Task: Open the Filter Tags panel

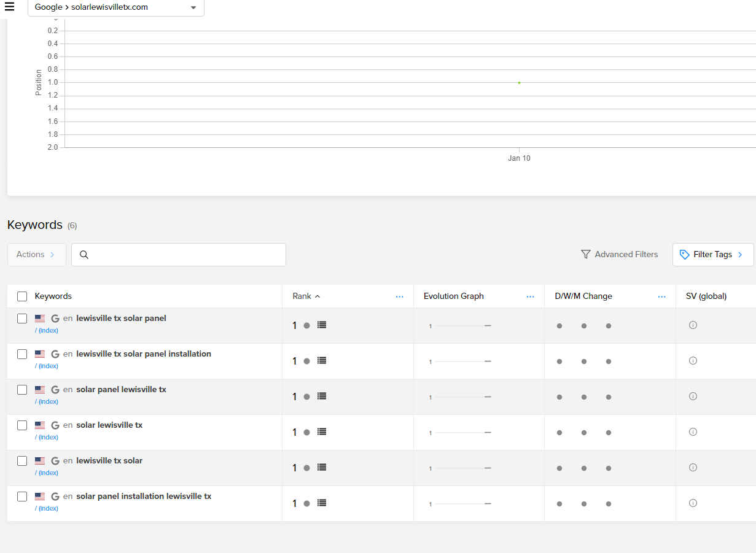Action: click(713, 255)
